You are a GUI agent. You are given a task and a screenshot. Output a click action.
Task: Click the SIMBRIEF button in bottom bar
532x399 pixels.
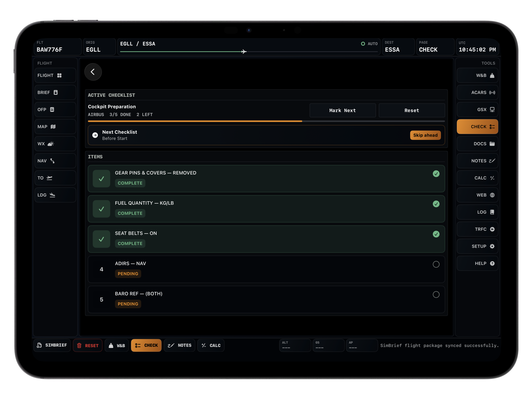[52, 345]
